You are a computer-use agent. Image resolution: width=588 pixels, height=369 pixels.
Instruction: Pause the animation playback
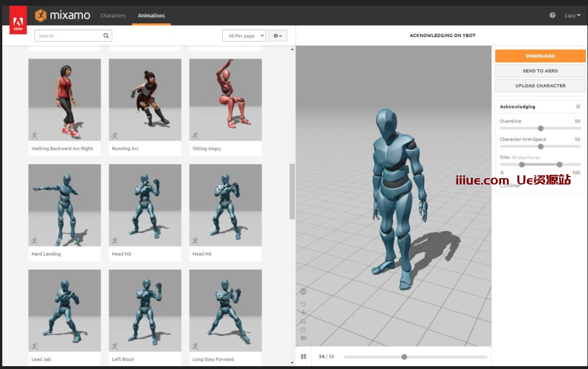[303, 356]
